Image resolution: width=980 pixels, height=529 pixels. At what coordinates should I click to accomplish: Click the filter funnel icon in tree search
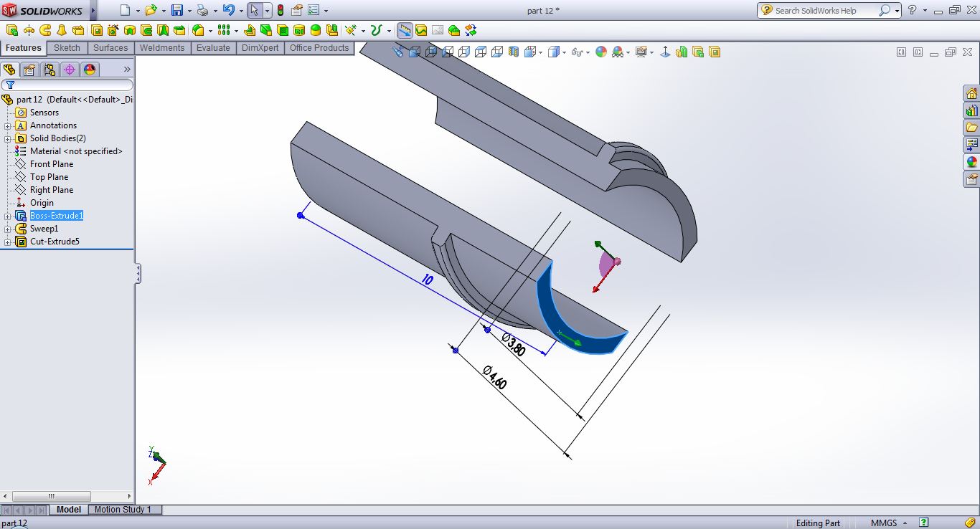coord(9,85)
